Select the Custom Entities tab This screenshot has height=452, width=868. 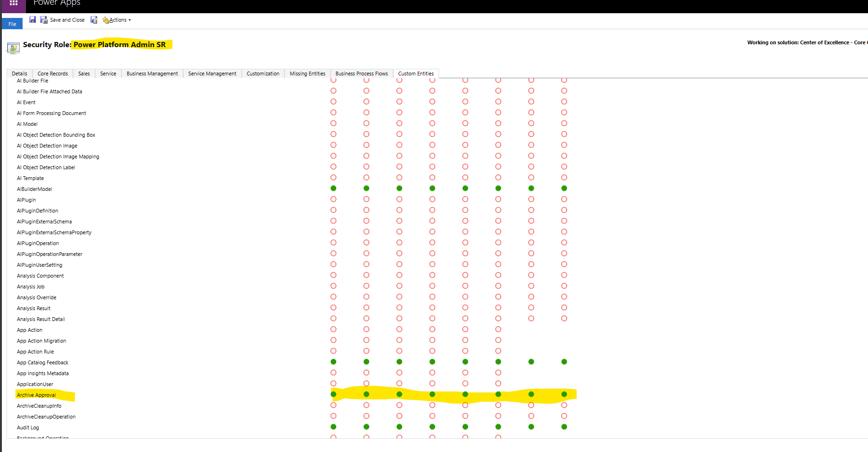(x=416, y=73)
